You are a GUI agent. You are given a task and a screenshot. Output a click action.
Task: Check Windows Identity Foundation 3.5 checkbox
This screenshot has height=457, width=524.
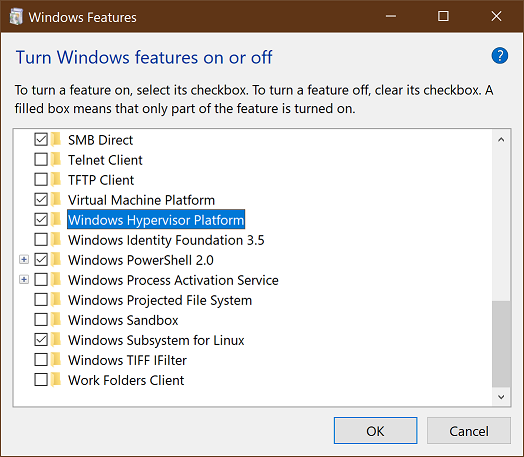[41, 240]
